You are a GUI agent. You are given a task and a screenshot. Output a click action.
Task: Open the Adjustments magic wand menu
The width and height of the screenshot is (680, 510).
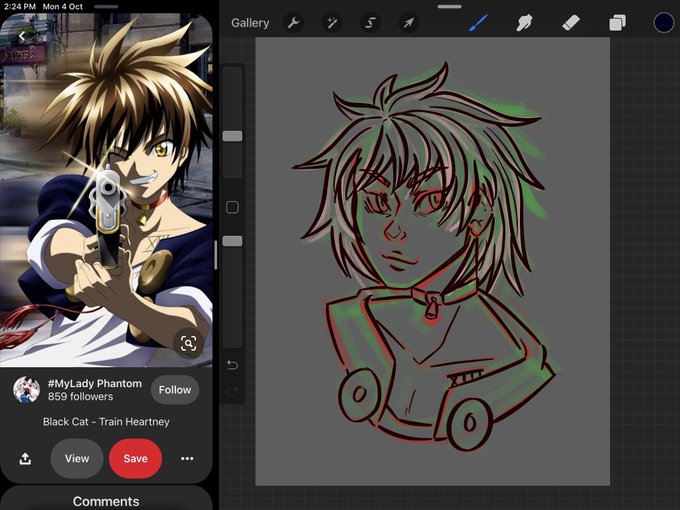tap(332, 23)
